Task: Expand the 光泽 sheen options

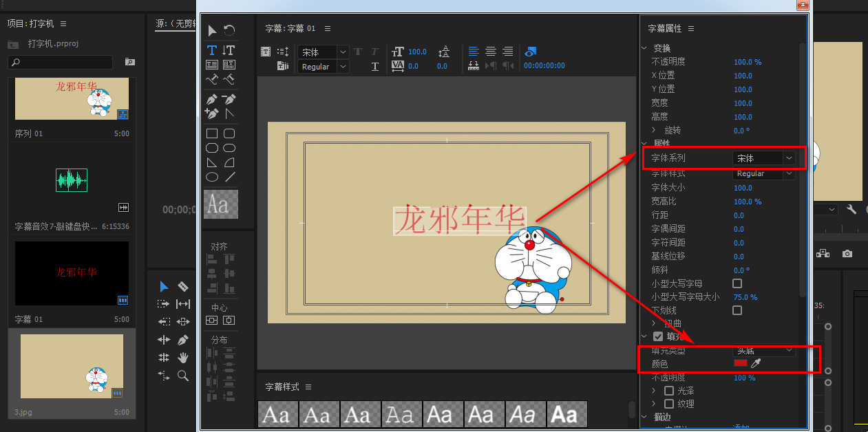Action: [x=654, y=391]
